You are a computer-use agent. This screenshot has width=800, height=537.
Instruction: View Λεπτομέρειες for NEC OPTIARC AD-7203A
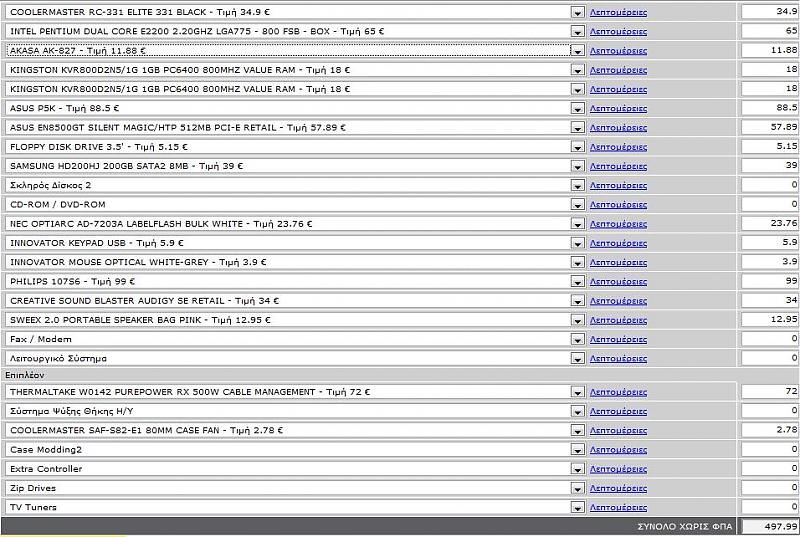click(618, 224)
